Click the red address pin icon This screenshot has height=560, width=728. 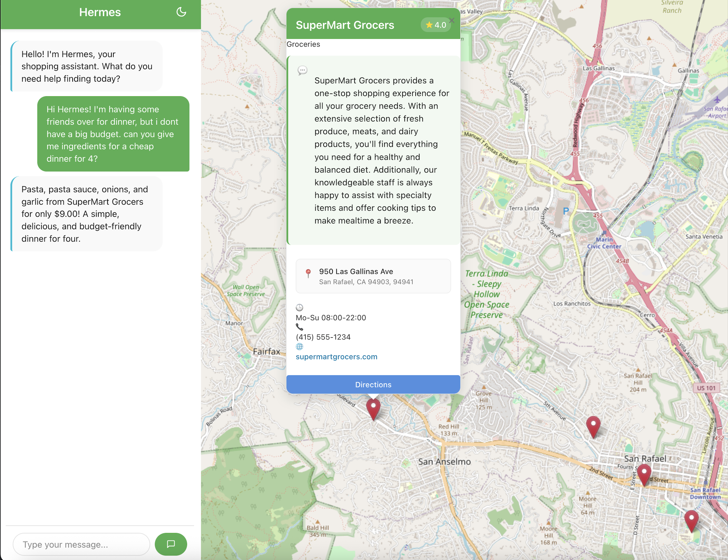308,273
